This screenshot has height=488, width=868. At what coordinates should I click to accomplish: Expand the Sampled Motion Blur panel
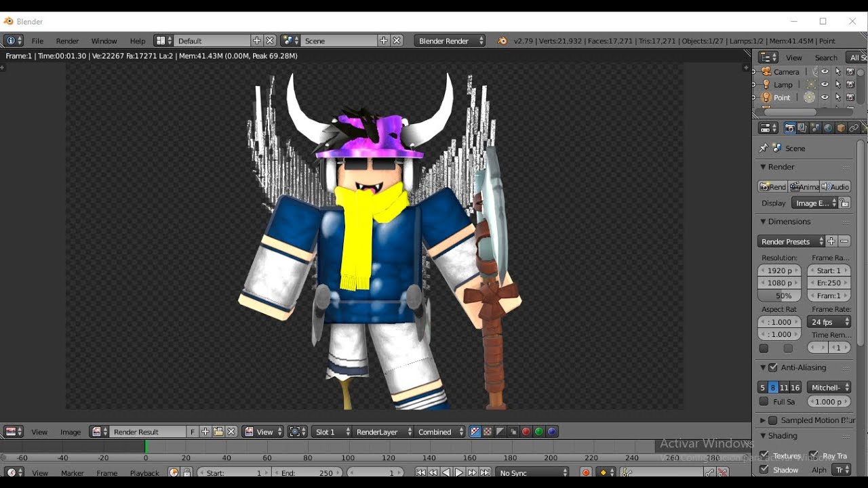coord(763,420)
